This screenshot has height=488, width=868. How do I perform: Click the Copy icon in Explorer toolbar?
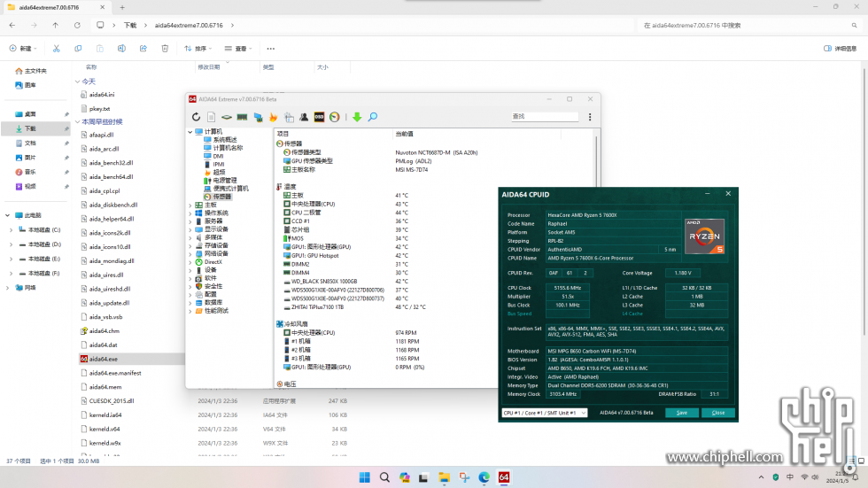pyautogui.click(x=78, y=49)
